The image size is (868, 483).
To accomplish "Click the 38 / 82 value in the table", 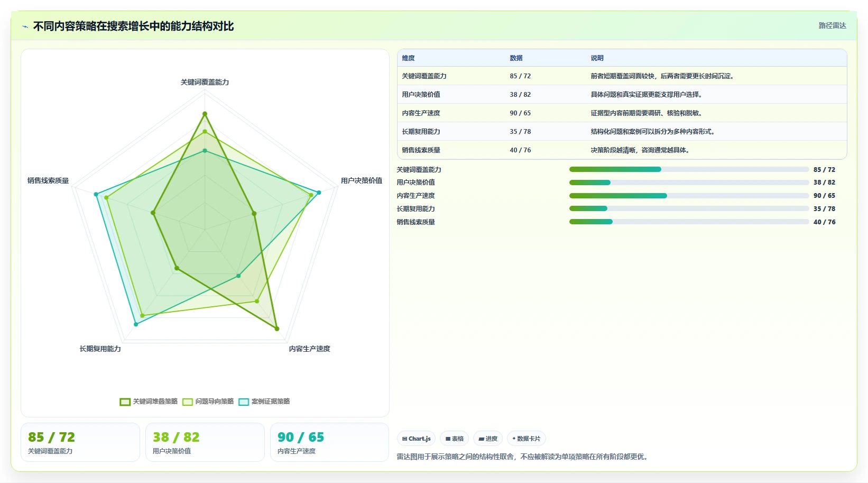I will click(520, 95).
